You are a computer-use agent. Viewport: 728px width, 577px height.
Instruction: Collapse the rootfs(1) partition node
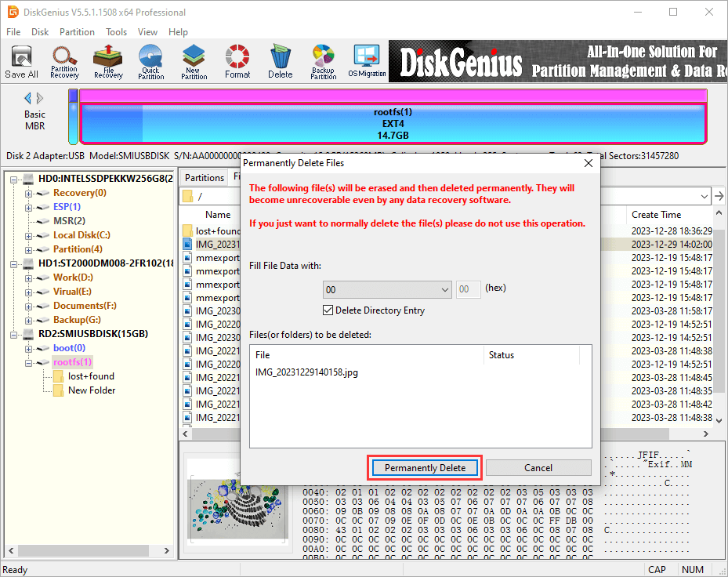pyautogui.click(x=28, y=363)
